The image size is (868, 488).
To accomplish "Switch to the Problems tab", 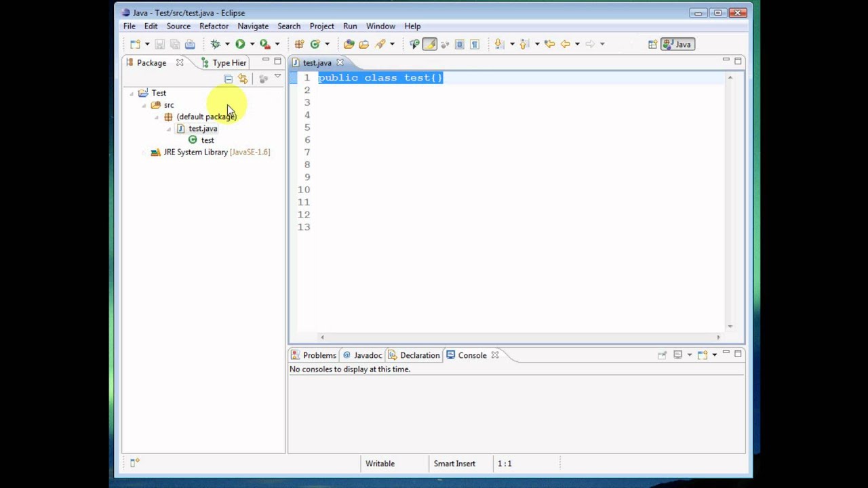I will 313,355.
